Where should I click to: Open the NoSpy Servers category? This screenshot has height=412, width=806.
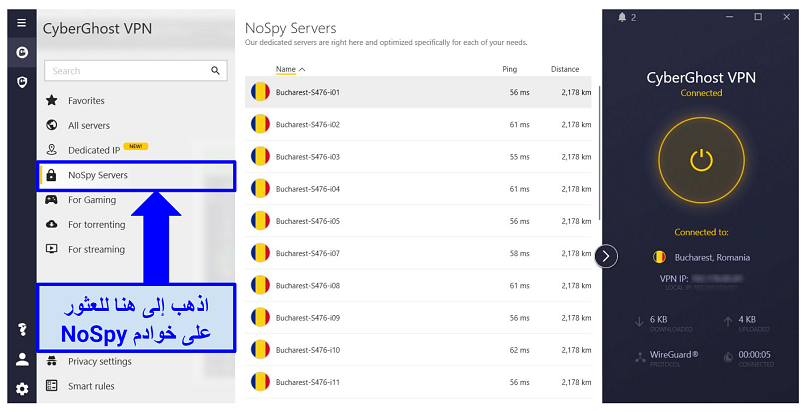pos(136,175)
